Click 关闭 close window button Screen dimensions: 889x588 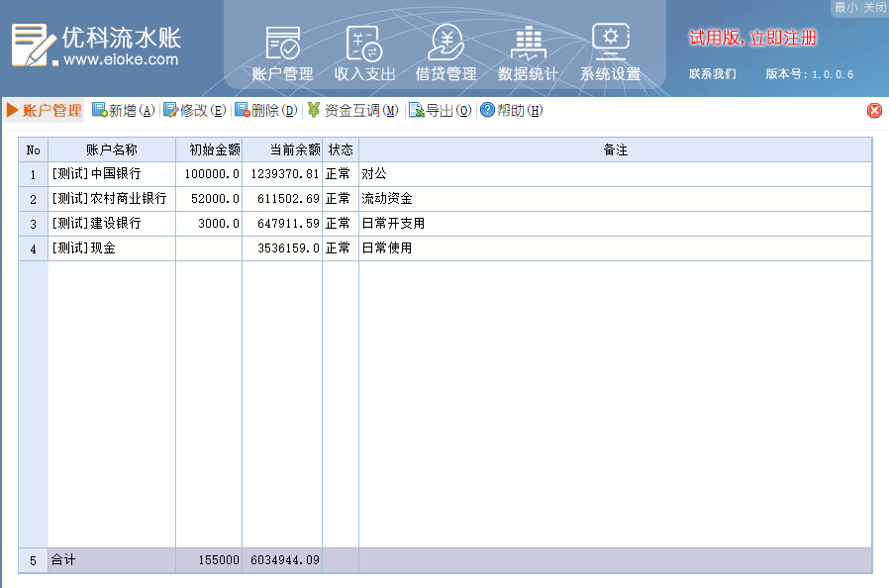click(x=874, y=7)
